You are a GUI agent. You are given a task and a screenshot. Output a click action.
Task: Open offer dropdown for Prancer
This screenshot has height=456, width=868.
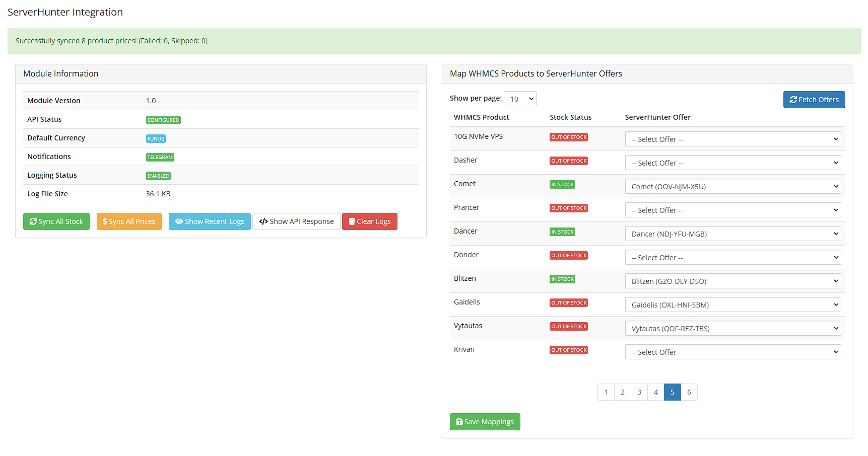pos(733,210)
